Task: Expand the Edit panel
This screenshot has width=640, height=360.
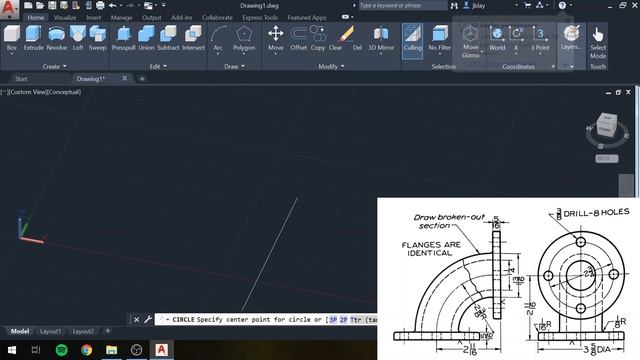Action: click(158, 66)
